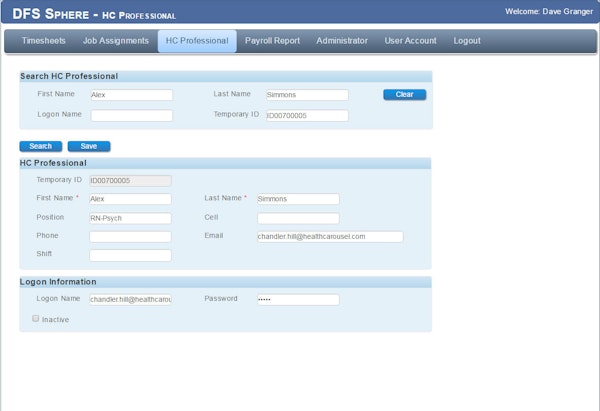Click the search Logon Name field
This screenshot has height=411, width=600.
coord(132,116)
